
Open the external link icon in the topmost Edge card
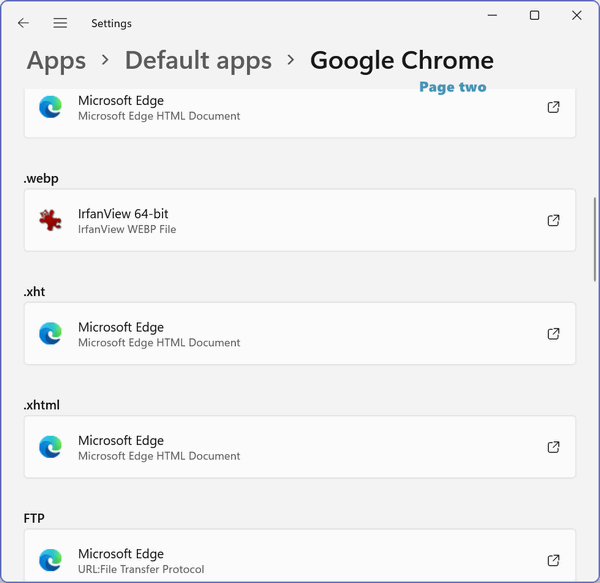point(553,107)
